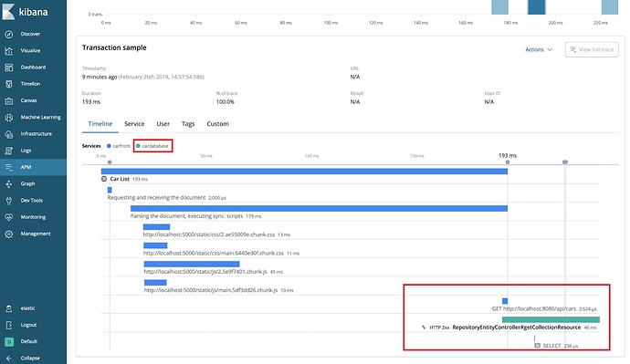Click RepositoryEntityController#getCollectionResource label
Image resolution: width=630 pixels, height=364 pixels.
pyautogui.click(x=516, y=328)
